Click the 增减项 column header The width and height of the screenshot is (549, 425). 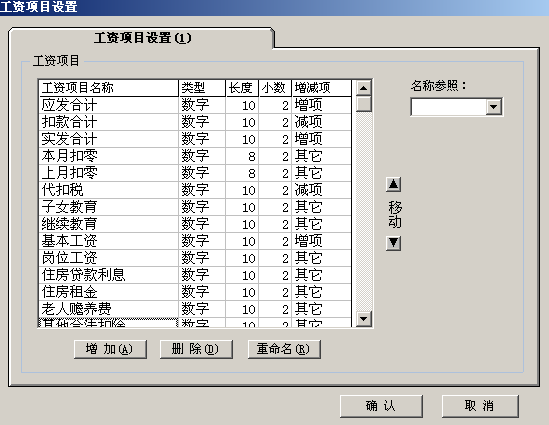(321, 88)
